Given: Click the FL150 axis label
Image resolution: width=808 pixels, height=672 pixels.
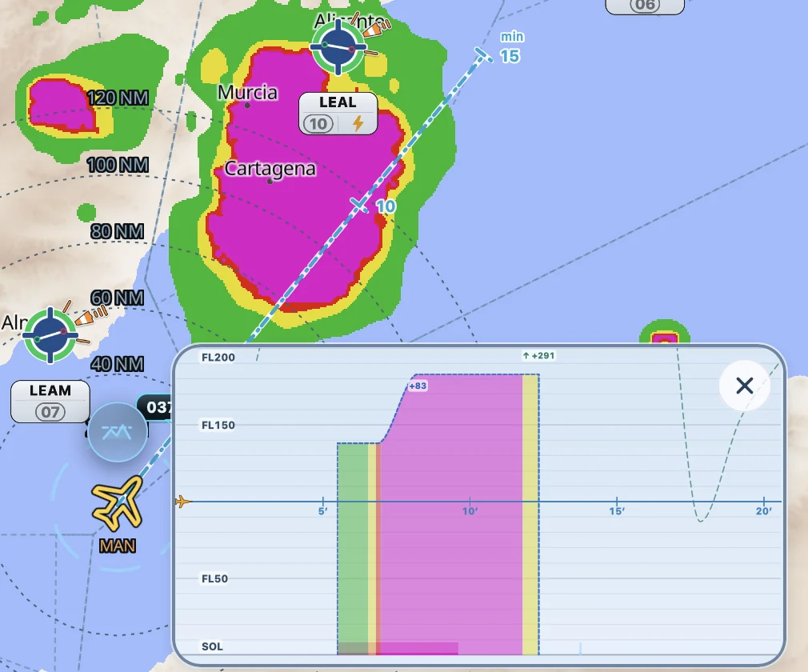Looking at the screenshot, I should (218, 425).
